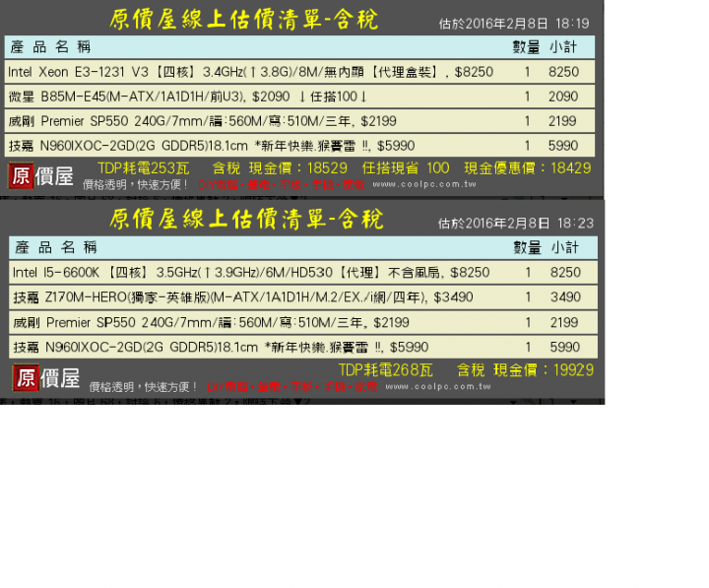Click the red DIY電腦 slogan in bottom quote
Image resolution: width=709 pixels, height=588 pixels.
[x=292, y=387]
